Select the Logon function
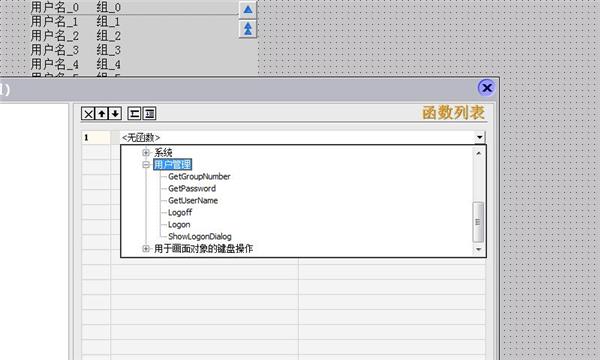 tap(179, 225)
